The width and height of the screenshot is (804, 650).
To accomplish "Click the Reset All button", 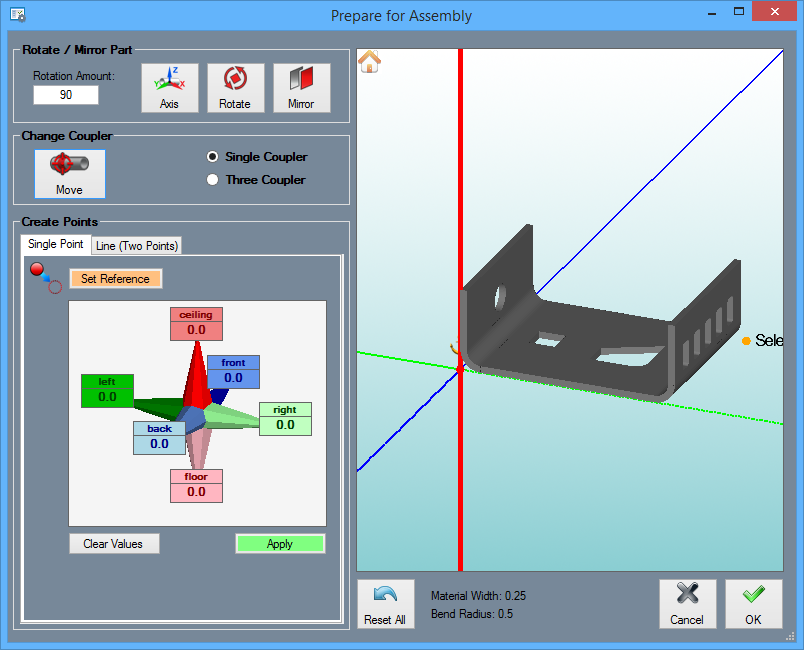I will pyautogui.click(x=386, y=604).
